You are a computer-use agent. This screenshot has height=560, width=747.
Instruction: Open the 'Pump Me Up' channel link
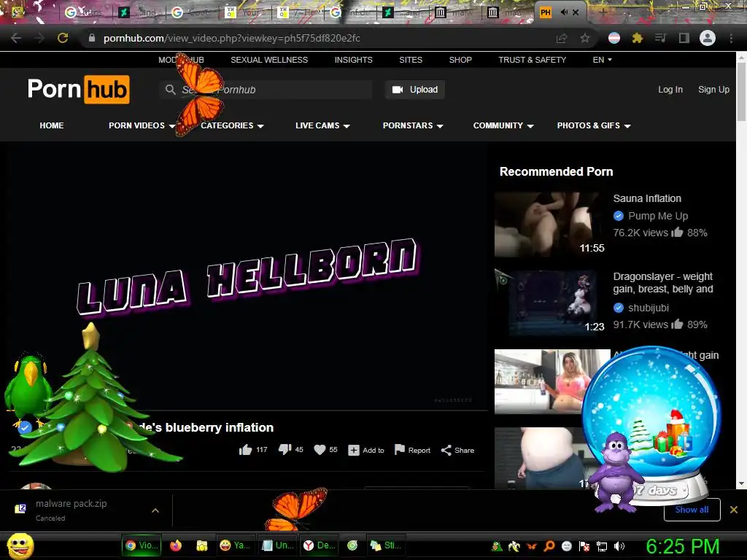click(658, 216)
